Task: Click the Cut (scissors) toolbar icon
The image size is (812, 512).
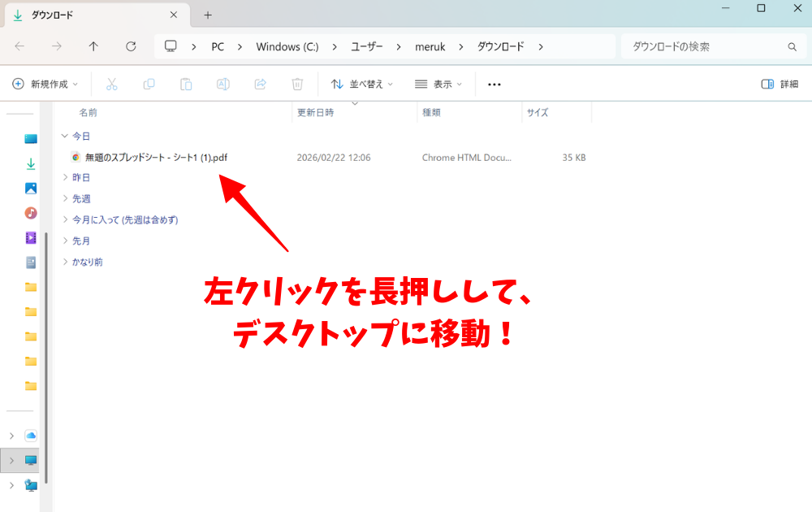Action: [x=112, y=84]
